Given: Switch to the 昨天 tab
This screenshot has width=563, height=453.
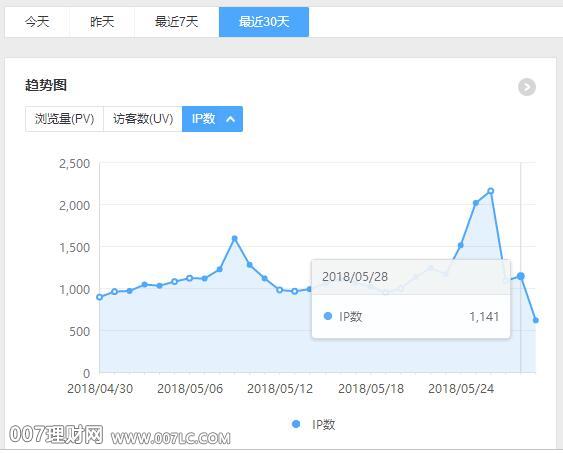Looking at the screenshot, I should click(x=102, y=22).
